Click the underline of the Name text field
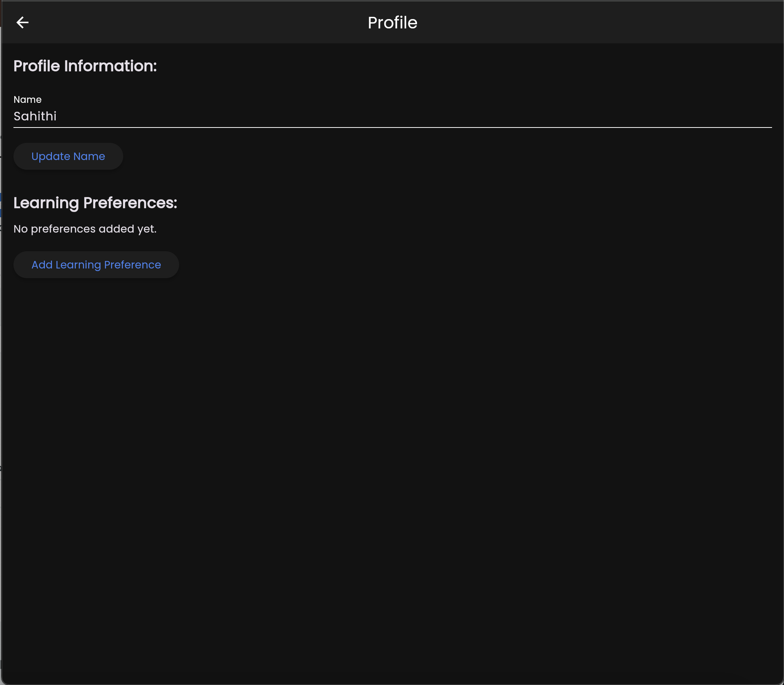This screenshot has width=784, height=685. (x=392, y=127)
